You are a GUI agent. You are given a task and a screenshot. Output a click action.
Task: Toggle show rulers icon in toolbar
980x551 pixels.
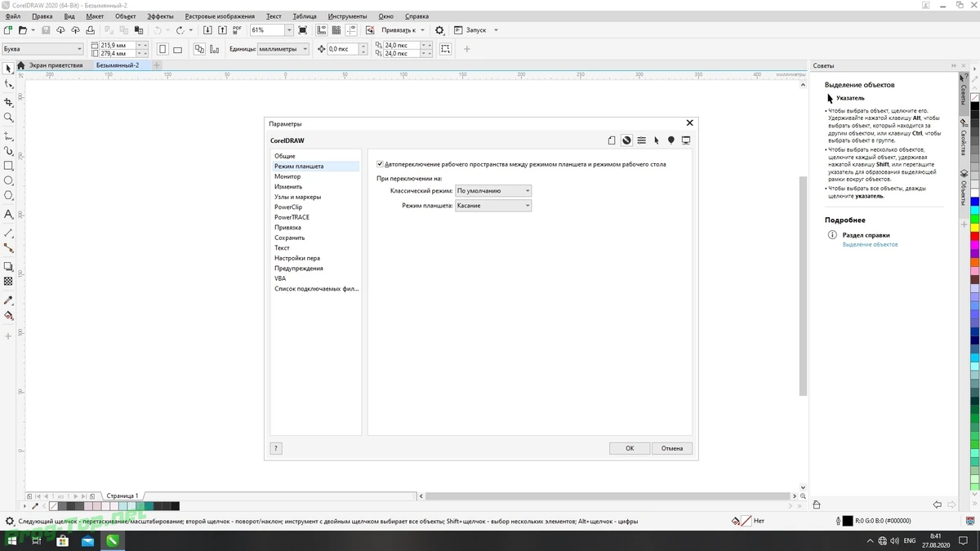(x=320, y=30)
